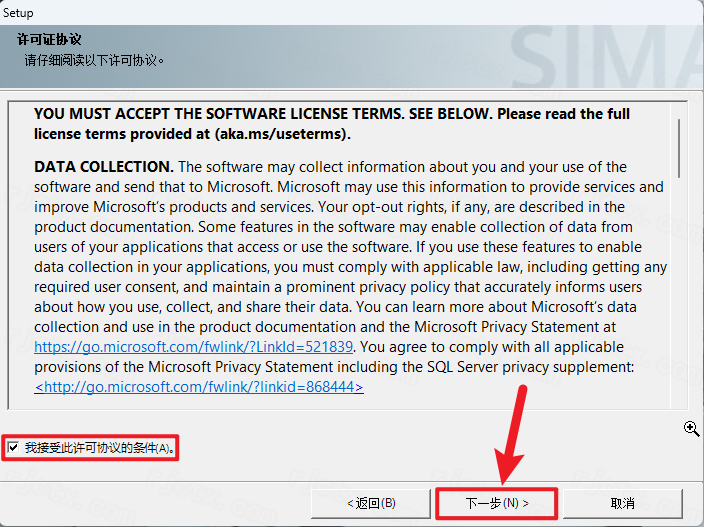Click the 请仔细阅读以下许可协议 subtitle text
This screenshot has height=528, width=705.
pyautogui.click(x=94, y=60)
